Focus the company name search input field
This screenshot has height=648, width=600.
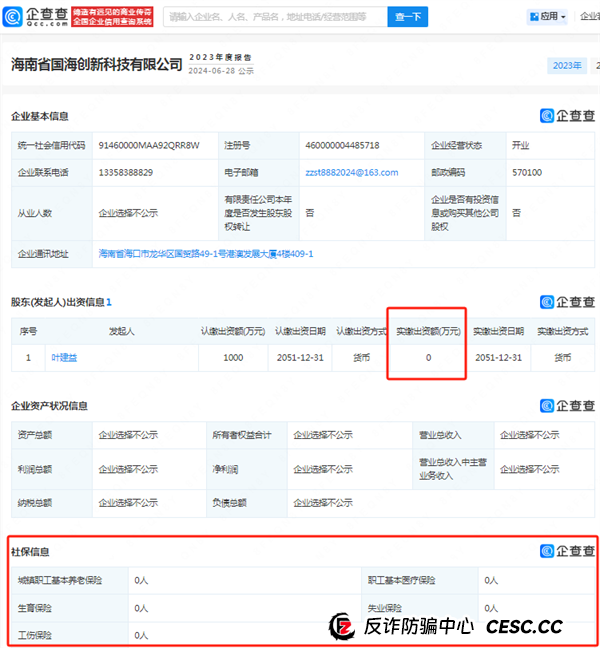(275, 17)
